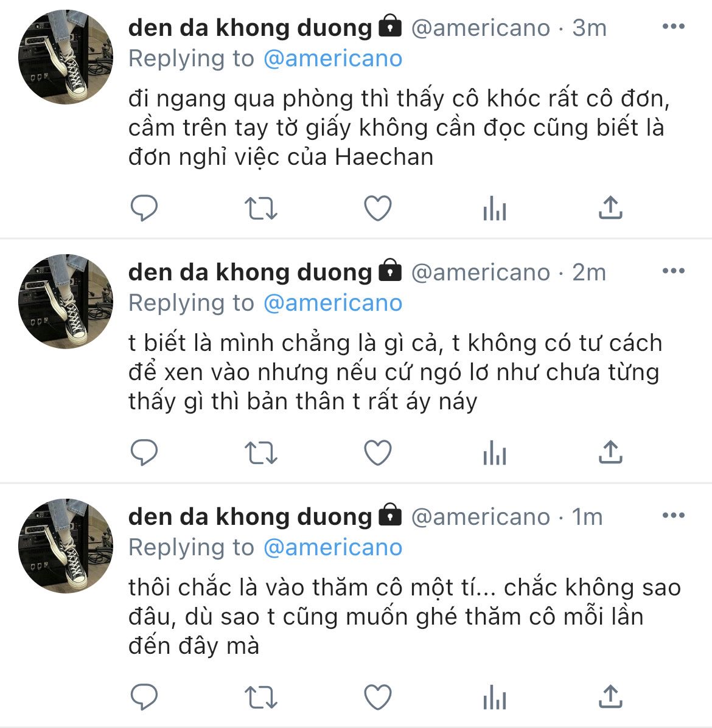This screenshot has height=728, width=712.
Task: Like the tweet posted 1m ago
Action: coord(377,697)
